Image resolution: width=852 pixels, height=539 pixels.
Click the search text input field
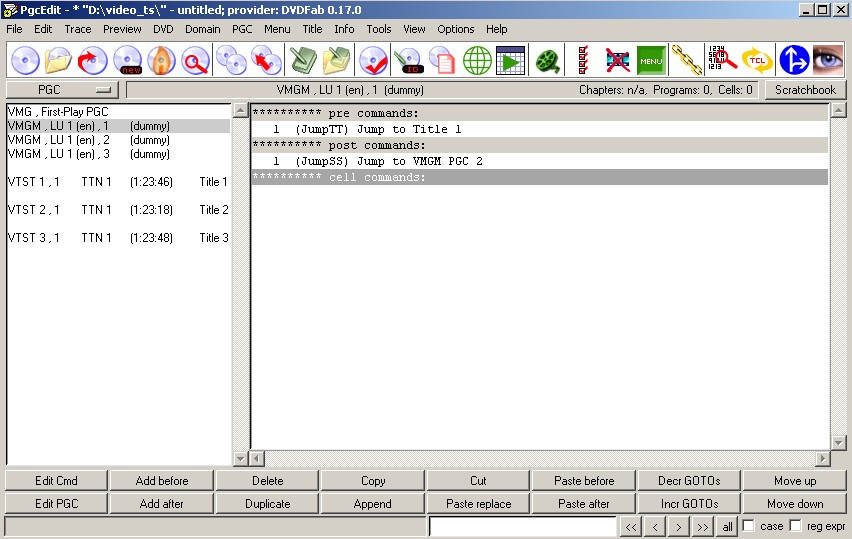coord(523,526)
